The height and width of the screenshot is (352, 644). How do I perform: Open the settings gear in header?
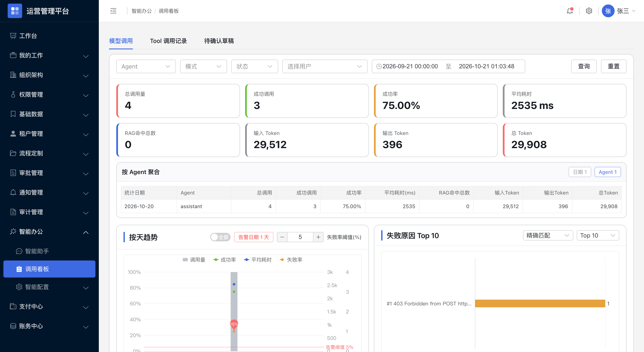point(589,11)
